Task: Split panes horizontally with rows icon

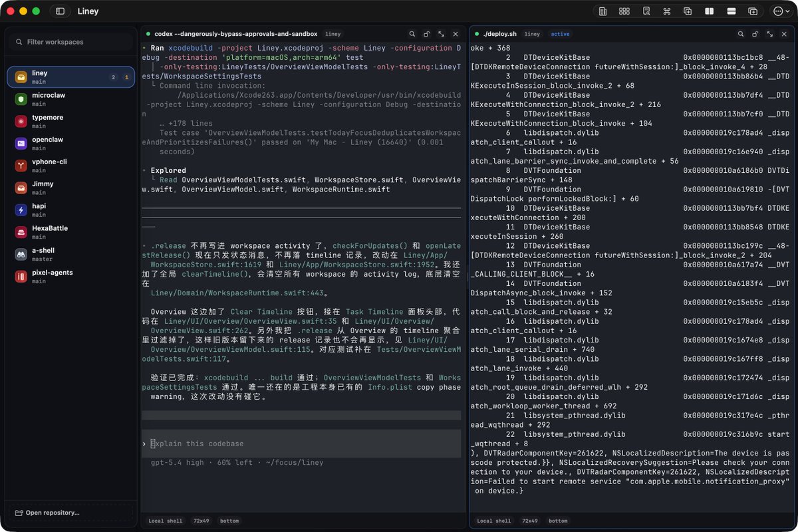Action: pyautogui.click(x=731, y=11)
